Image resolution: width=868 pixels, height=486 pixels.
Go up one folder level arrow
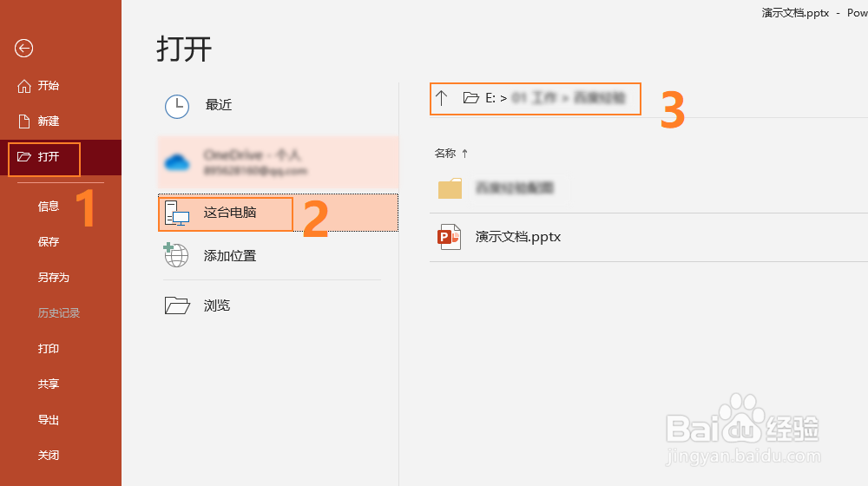click(441, 99)
